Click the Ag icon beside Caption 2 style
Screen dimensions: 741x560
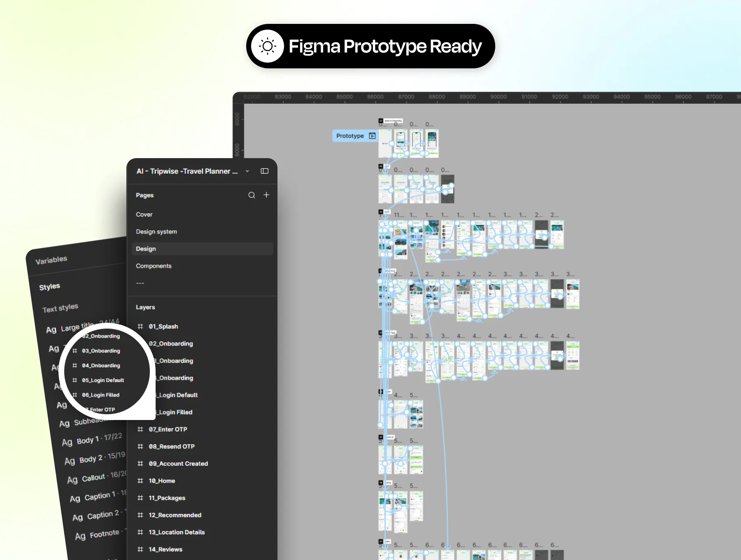pyautogui.click(x=78, y=518)
